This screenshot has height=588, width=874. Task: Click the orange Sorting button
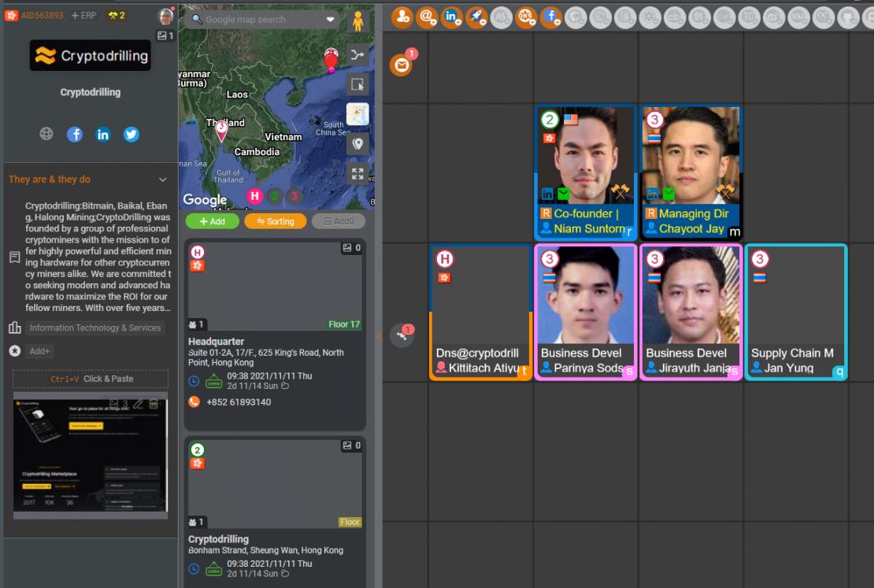click(275, 222)
